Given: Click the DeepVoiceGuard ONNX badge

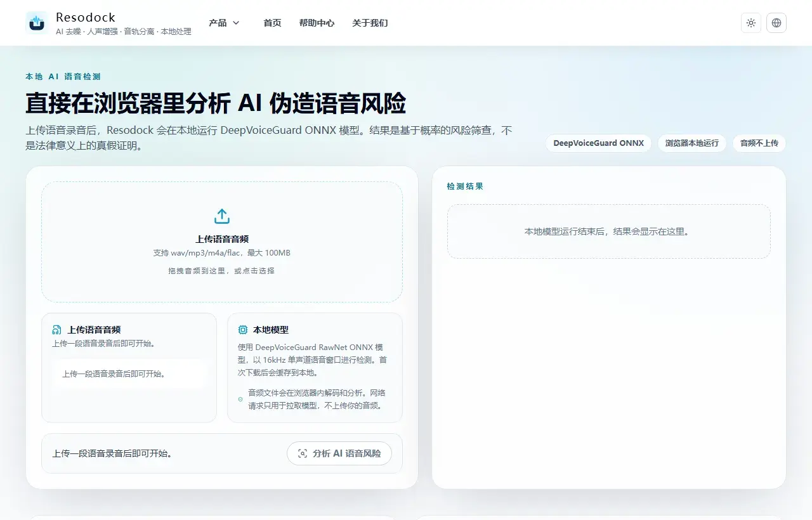Looking at the screenshot, I should pos(598,143).
